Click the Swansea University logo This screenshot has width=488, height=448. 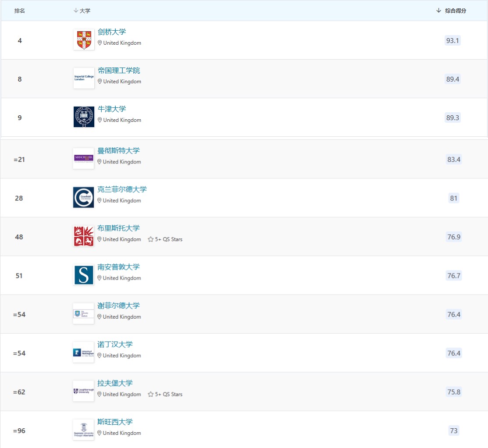(83, 430)
